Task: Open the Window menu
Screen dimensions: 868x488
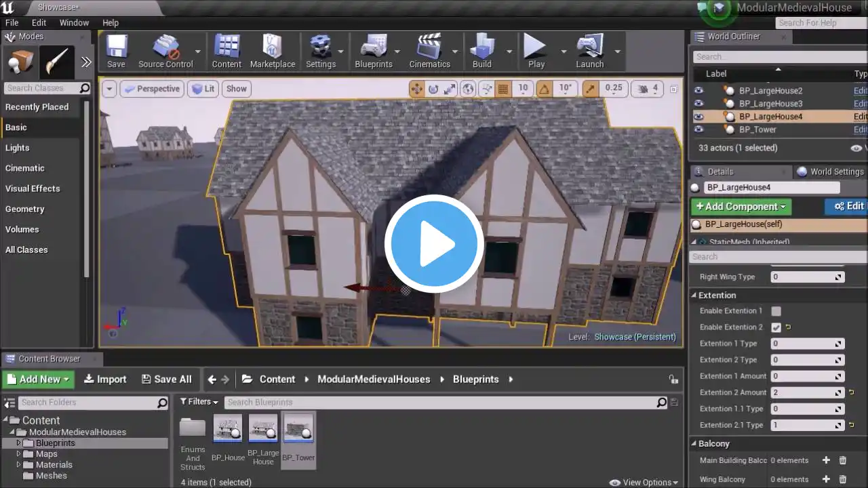Action: pyautogui.click(x=74, y=22)
